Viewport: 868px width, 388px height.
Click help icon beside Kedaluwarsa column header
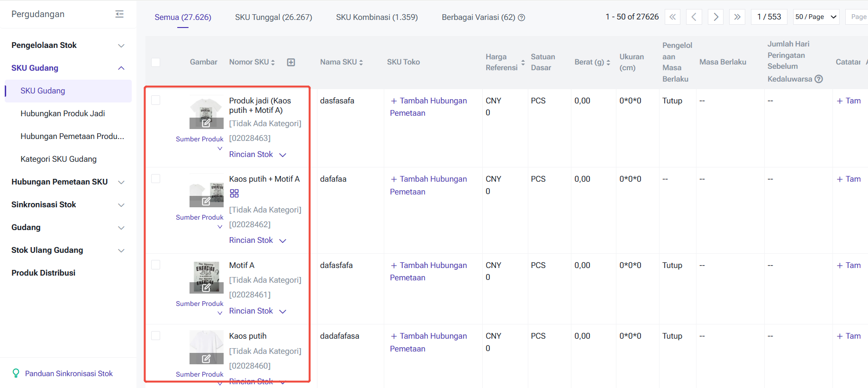click(818, 79)
